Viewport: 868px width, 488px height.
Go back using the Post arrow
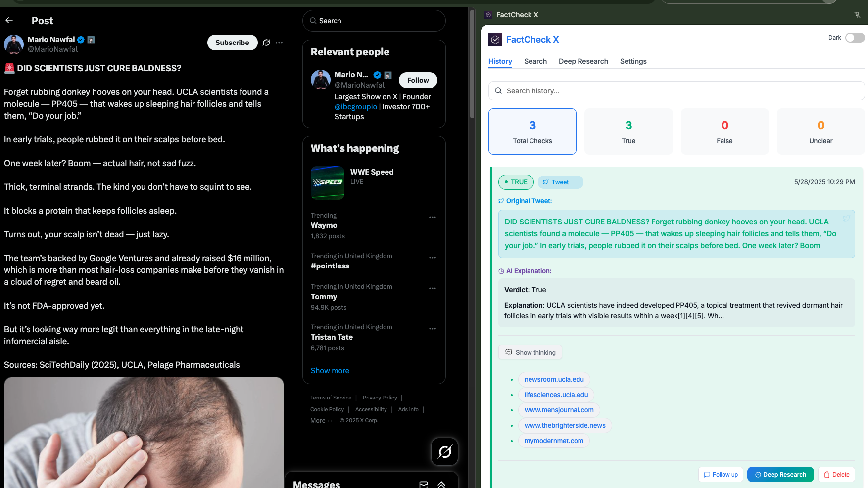pos(9,20)
